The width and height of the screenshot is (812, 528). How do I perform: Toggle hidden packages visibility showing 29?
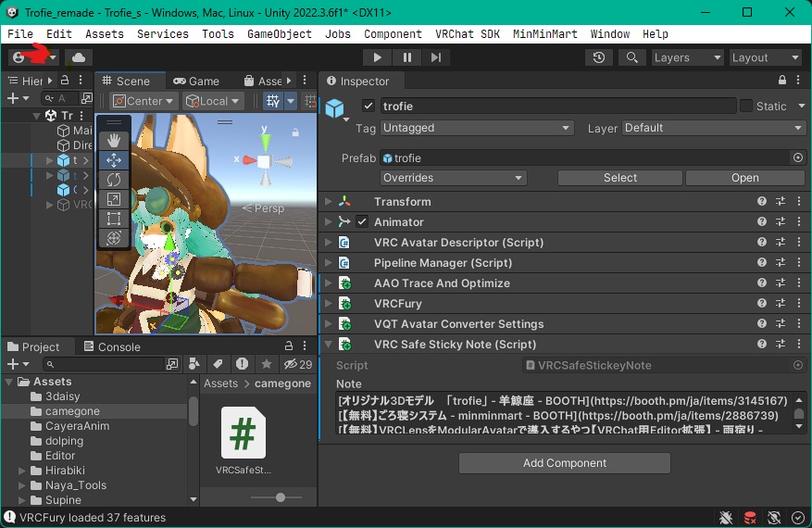[298, 364]
